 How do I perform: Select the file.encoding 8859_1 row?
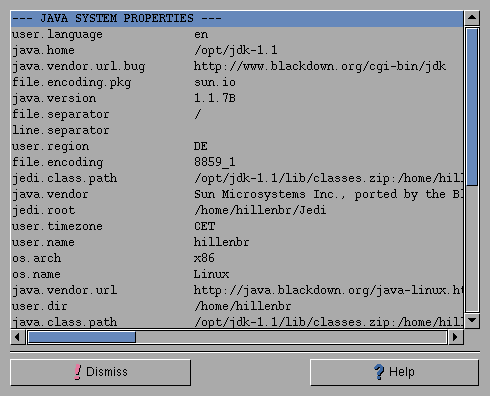point(237,162)
